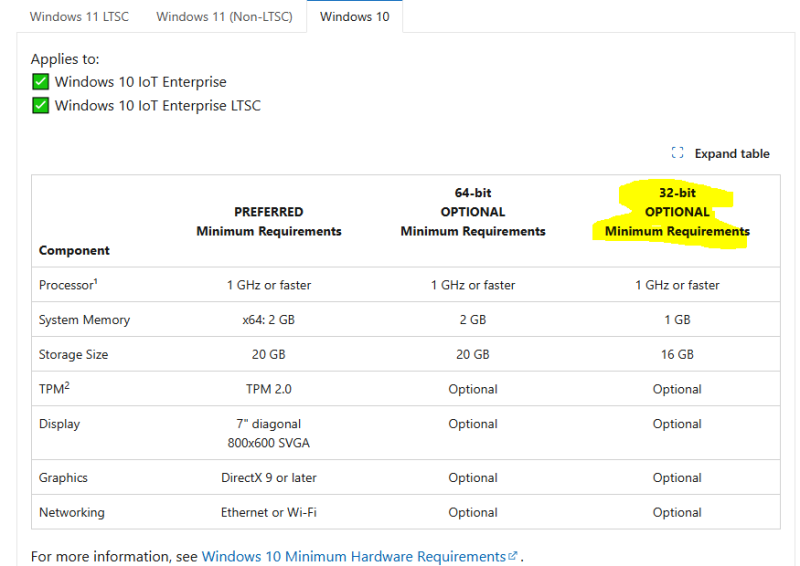The height and width of the screenshot is (566, 800).
Task: Click green checkmark beside Windows 10 IoT Enterprise LTSC
Action: [40, 106]
